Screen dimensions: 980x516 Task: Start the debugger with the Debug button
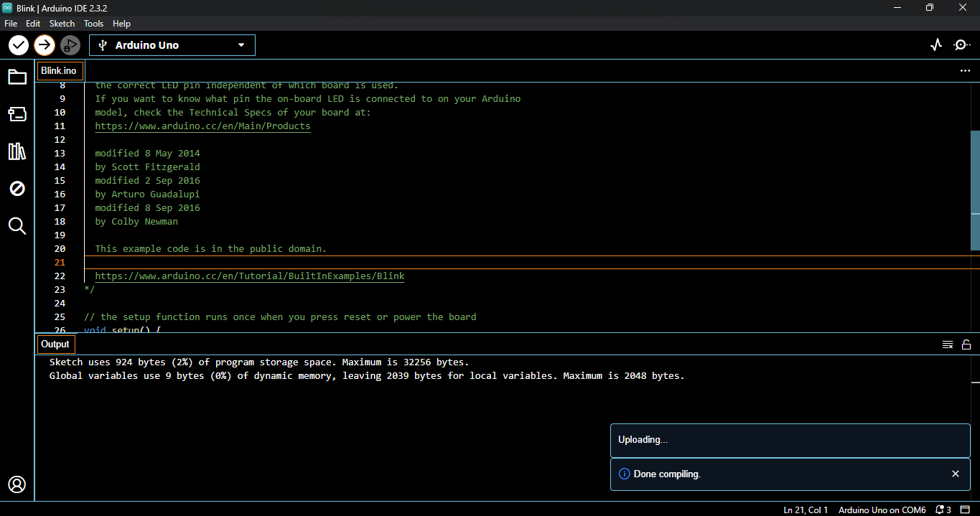pos(69,45)
